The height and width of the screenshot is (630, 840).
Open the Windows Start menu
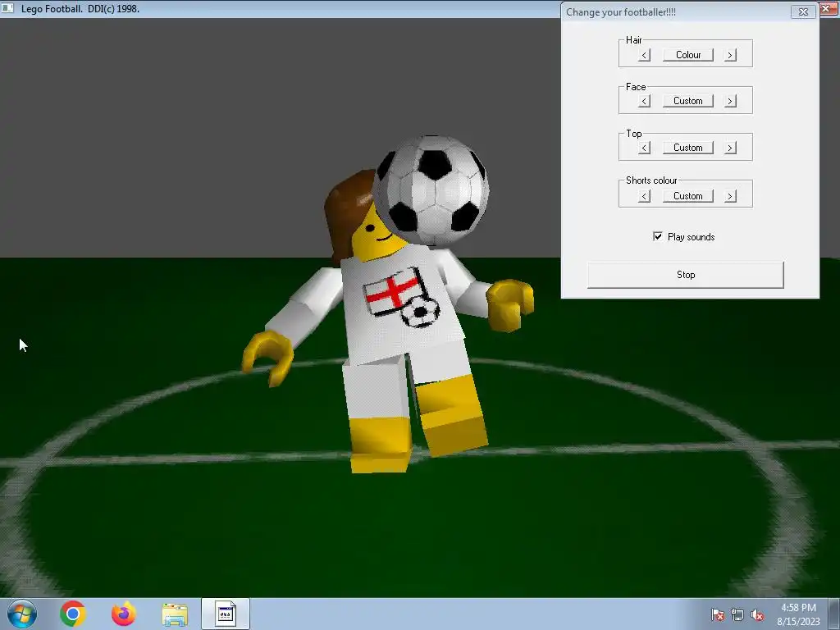(x=22, y=614)
